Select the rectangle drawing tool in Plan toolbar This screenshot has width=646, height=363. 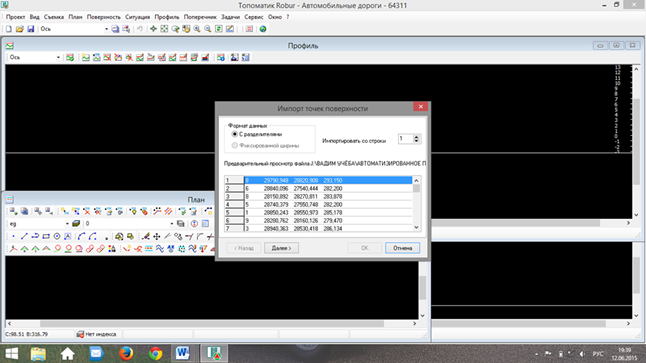[x=46, y=237]
